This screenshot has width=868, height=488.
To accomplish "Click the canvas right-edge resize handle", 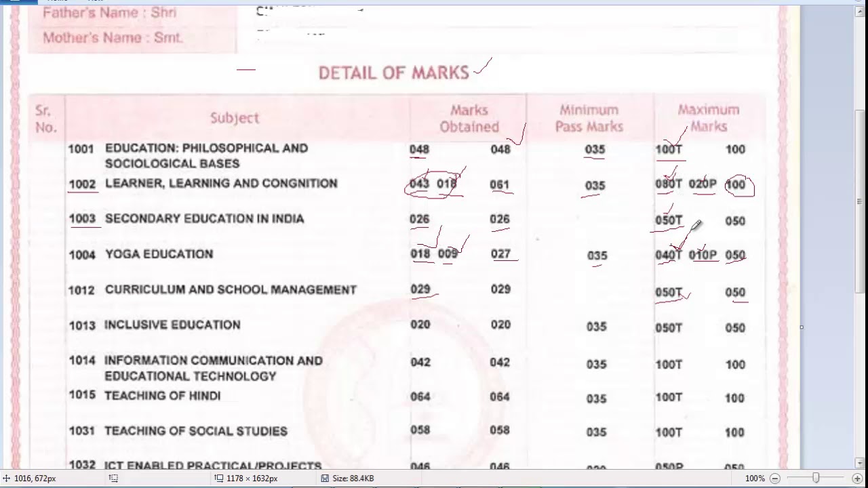I will [802, 327].
